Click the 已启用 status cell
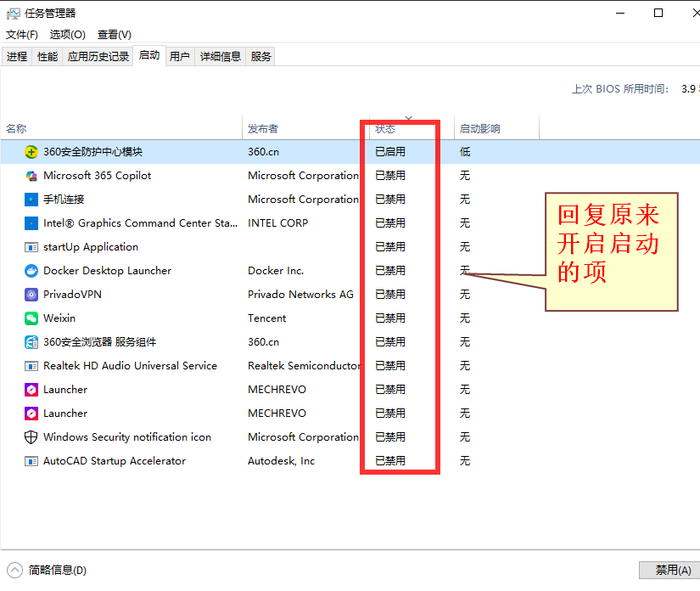Viewport: 700px width, 591px height. [390, 152]
